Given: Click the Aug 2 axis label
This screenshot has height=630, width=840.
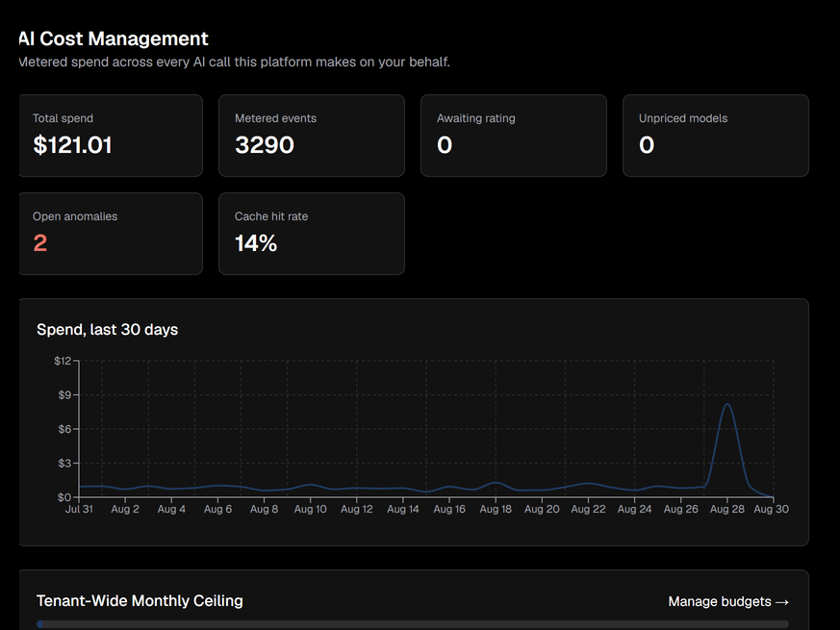Looking at the screenshot, I should (x=125, y=509).
